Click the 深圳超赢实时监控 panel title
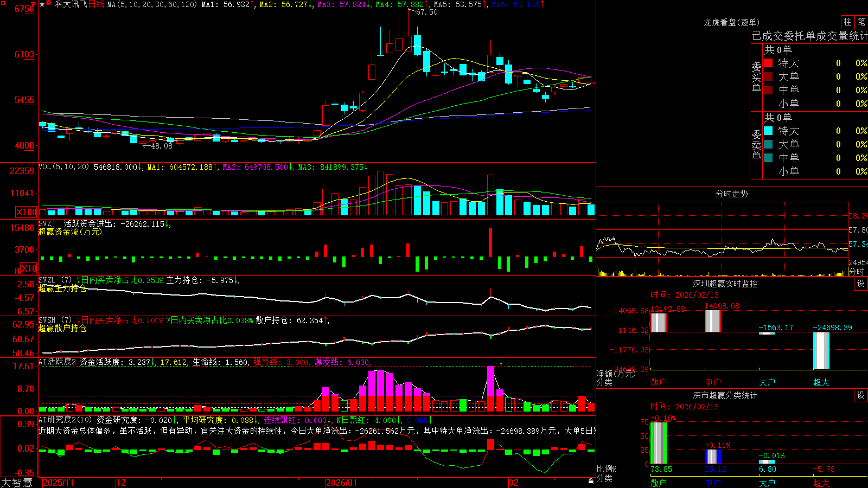This screenshot has width=868, height=488. click(x=725, y=284)
